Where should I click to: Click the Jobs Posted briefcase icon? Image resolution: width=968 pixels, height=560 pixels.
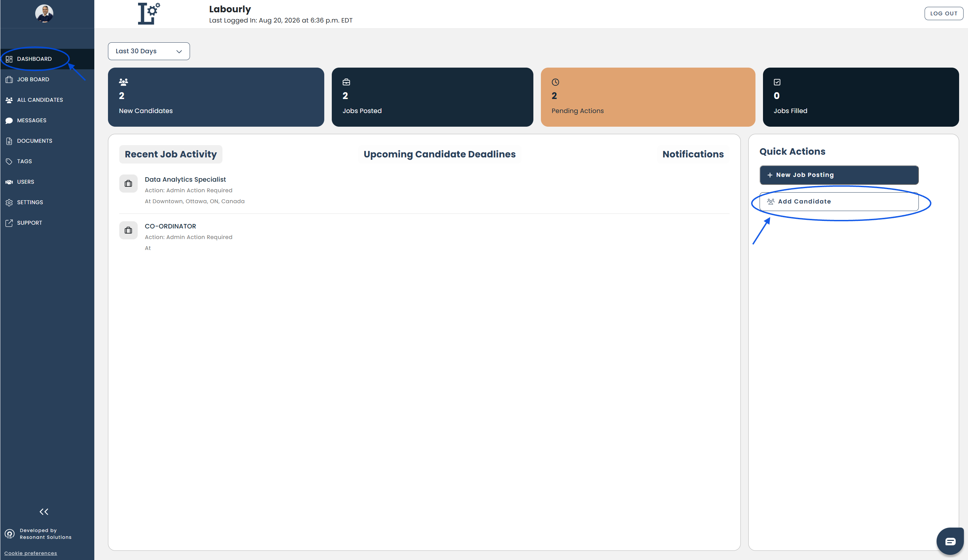[346, 82]
